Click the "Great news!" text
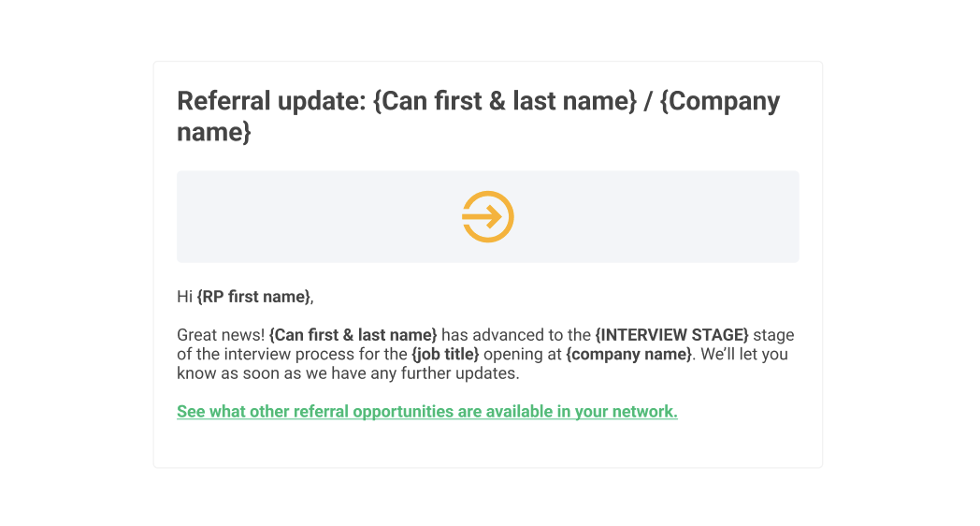 pyautogui.click(x=221, y=335)
